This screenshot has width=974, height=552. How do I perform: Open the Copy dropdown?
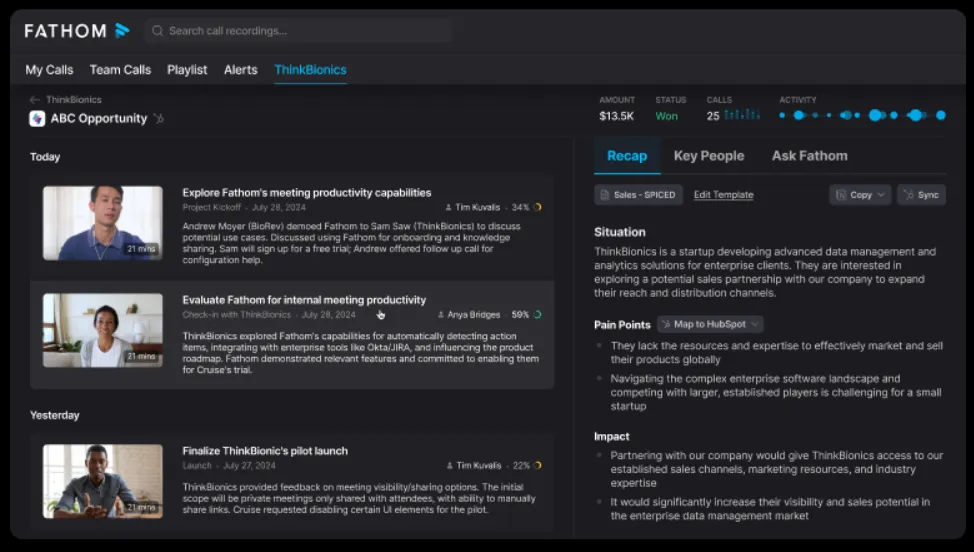[x=860, y=195]
